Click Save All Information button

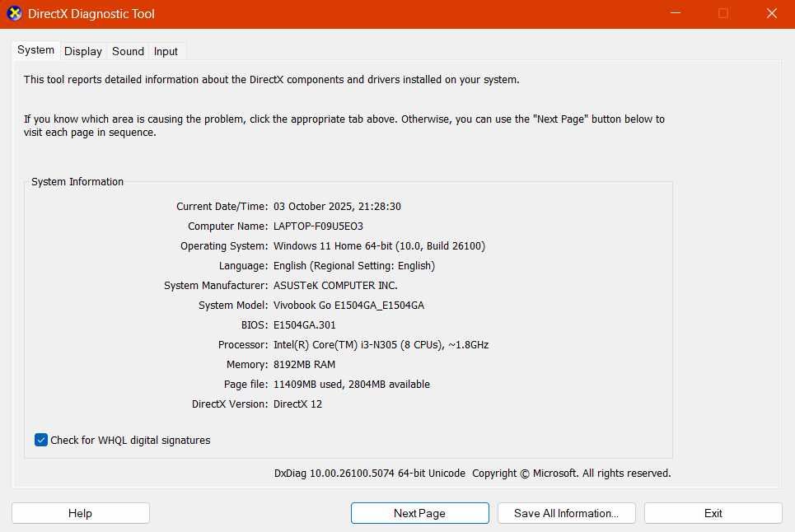566,513
